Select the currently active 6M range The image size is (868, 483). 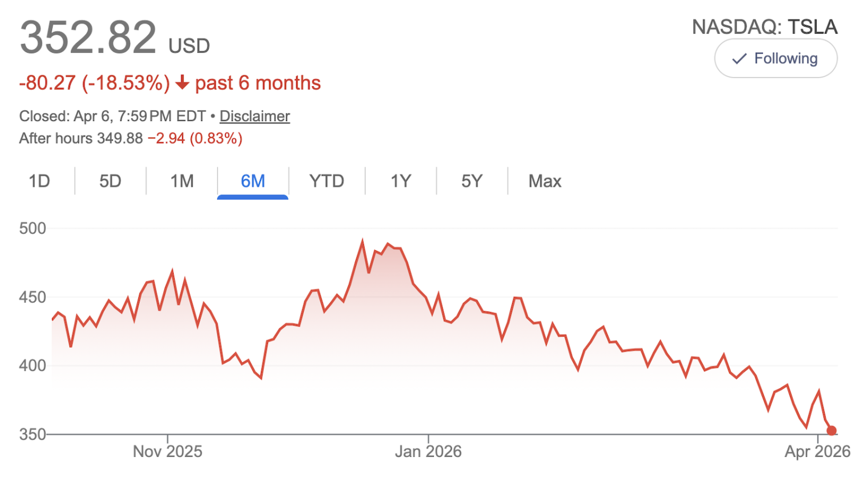[x=253, y=181]
